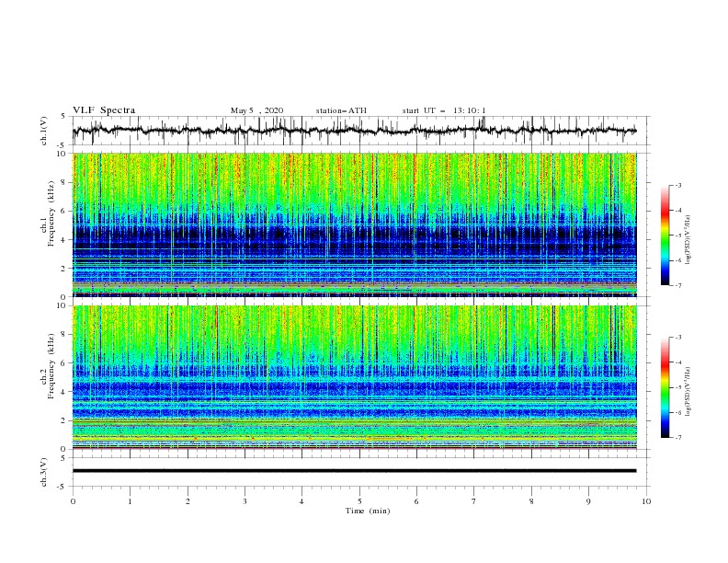Screen dimensions: 728x563
Task: Click the 'VLF Spectra' title text
Action: click(x=104, y=110)
